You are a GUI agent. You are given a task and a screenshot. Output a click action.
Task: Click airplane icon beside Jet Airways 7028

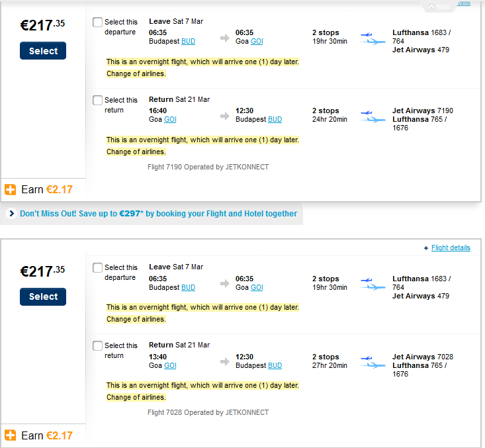point(373,362)
